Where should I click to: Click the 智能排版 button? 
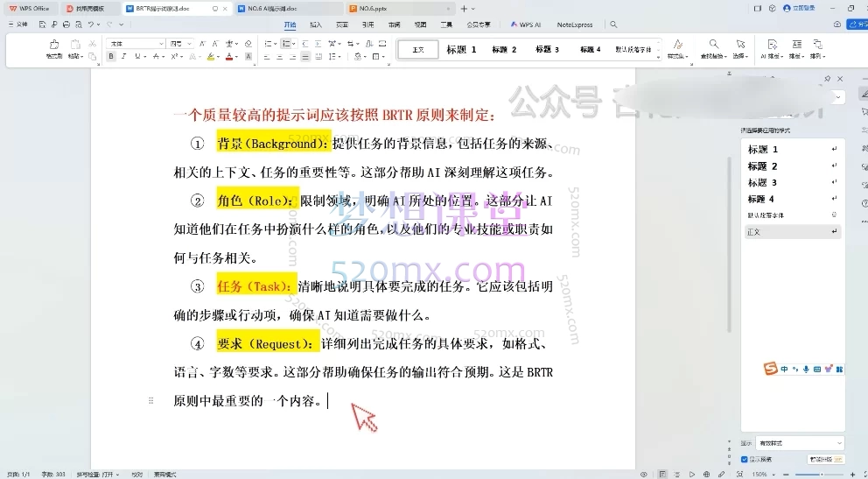[x=826, y=460]
